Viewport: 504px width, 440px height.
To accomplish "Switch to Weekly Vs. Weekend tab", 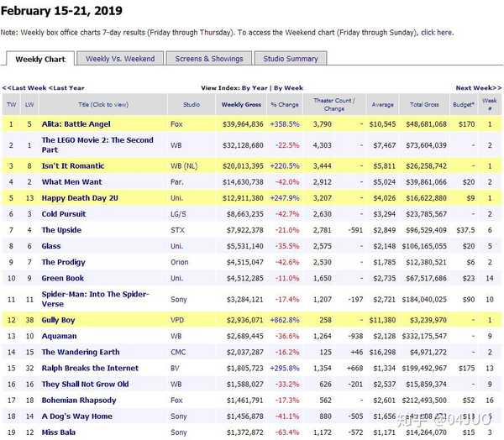I will (x=120, y=59).
